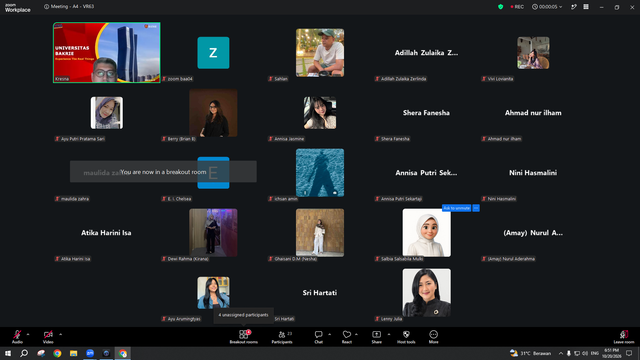Click the (Amay) Nurul A... name tile

(533, 233)
